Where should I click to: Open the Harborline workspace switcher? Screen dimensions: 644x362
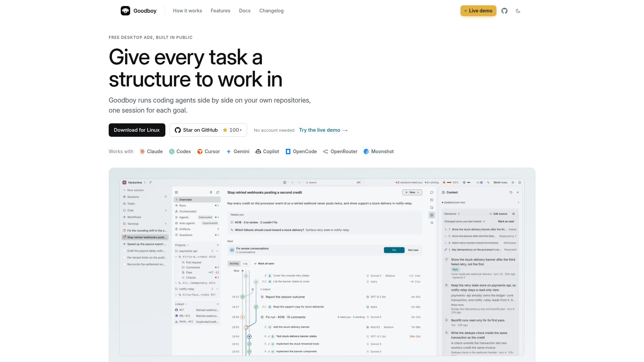point(134,183)
